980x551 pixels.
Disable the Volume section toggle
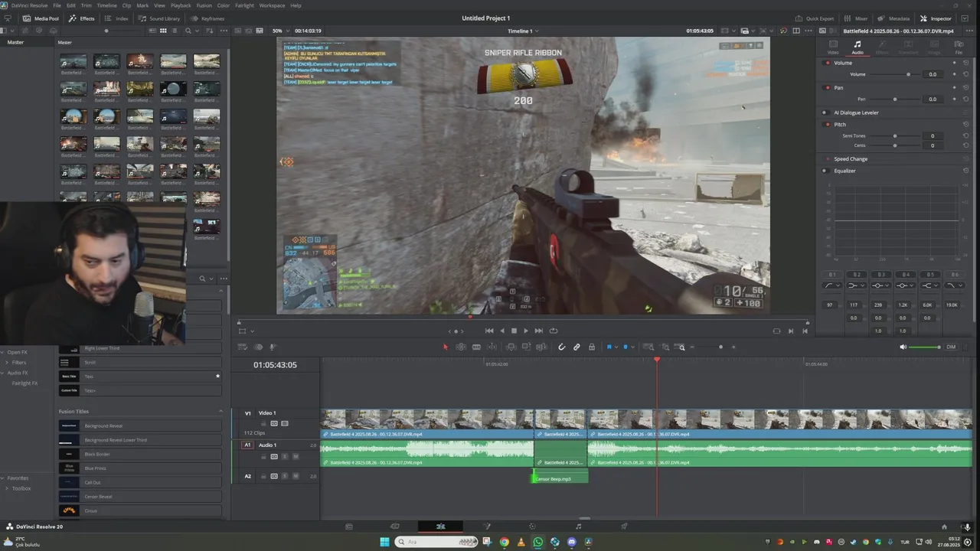(828, 63)
